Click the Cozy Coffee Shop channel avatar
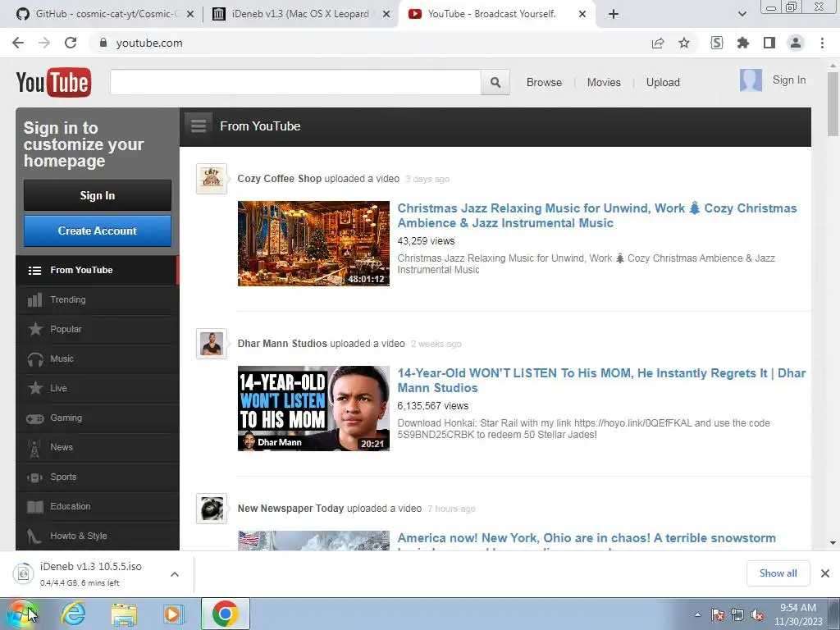The image size is (840, 630). click(x=212, y=178)
